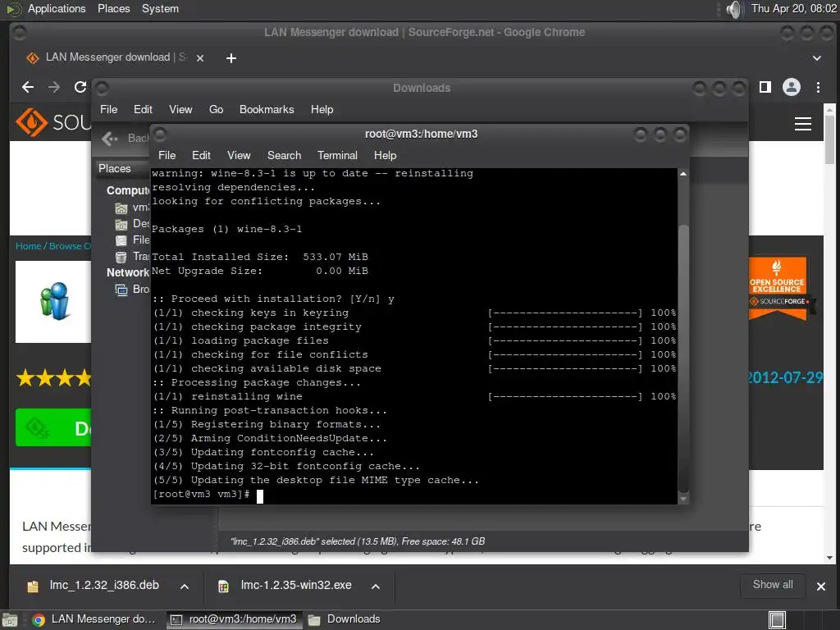Open Bookmarks menu in Downloads window

267,109
